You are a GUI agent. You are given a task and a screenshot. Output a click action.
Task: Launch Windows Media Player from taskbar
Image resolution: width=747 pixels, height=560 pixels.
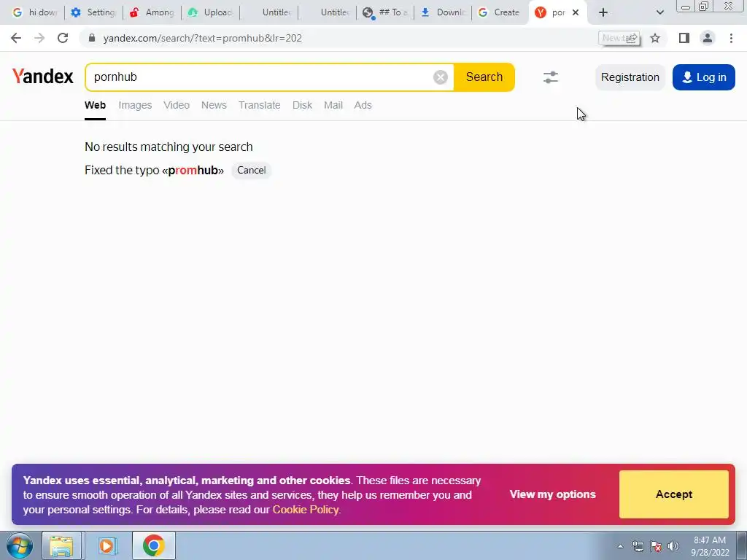tap(107, 545)
